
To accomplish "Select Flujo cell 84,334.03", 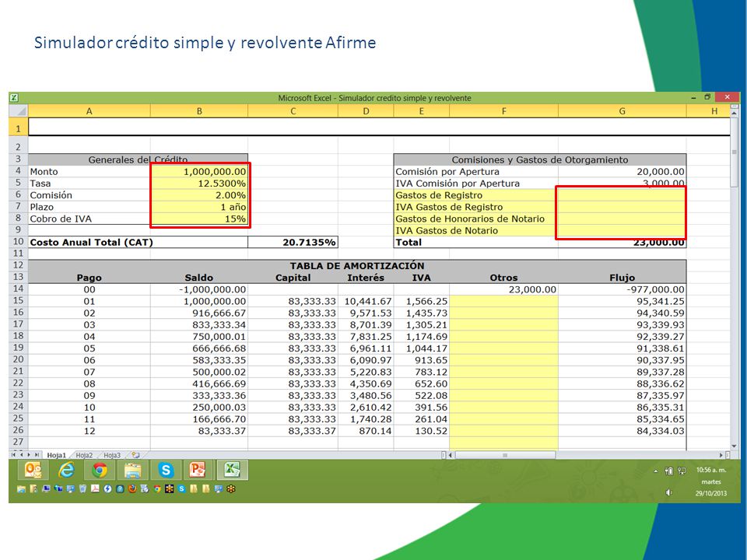I will tap(622, 431).
